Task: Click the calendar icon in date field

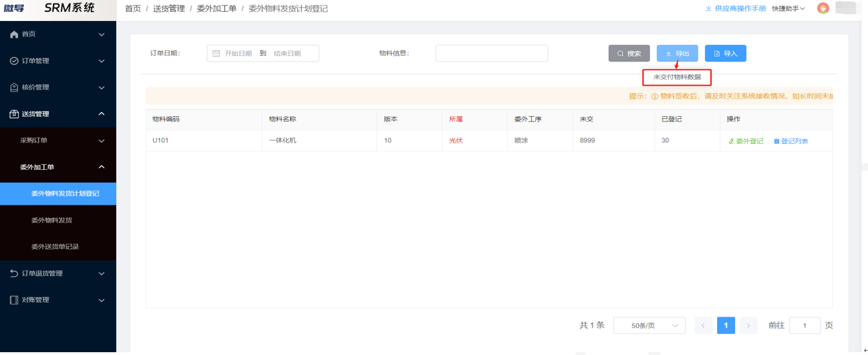Action: point(216,54)
